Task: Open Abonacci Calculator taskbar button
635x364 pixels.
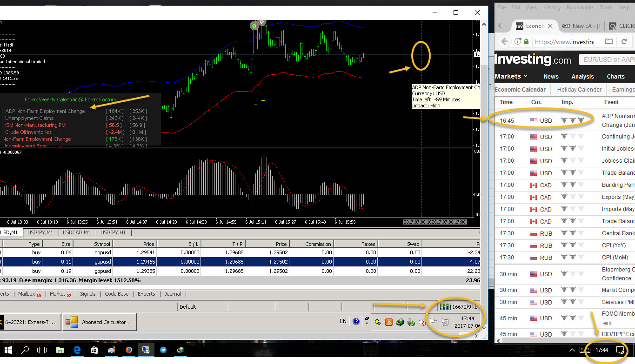Action: [x=100, y=322]
